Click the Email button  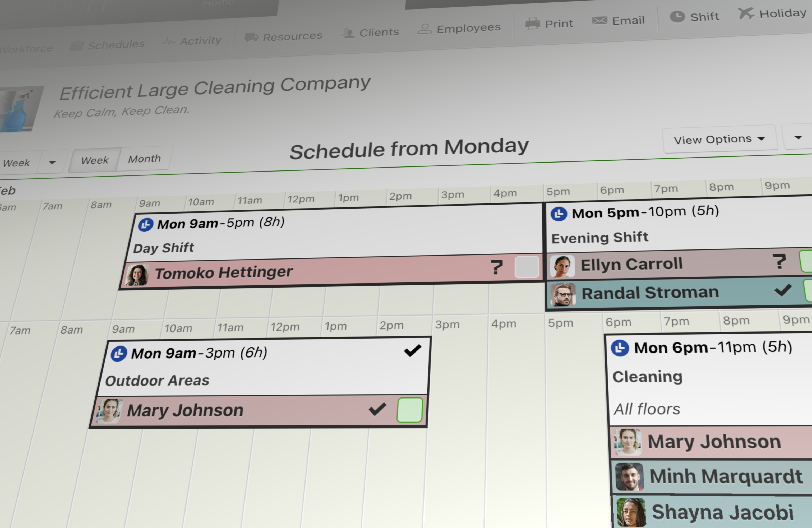coord(618,20)
